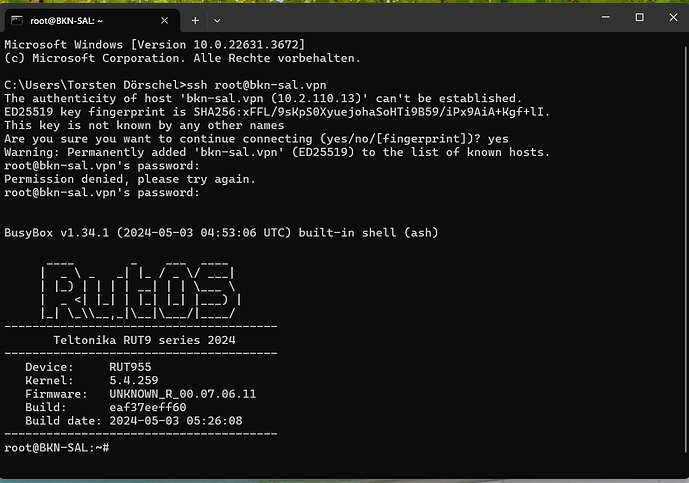Screen dimensions: 689x483
Task: Click the 'Are you sure you want to continue' line
Action: click(x=256, y=138)
